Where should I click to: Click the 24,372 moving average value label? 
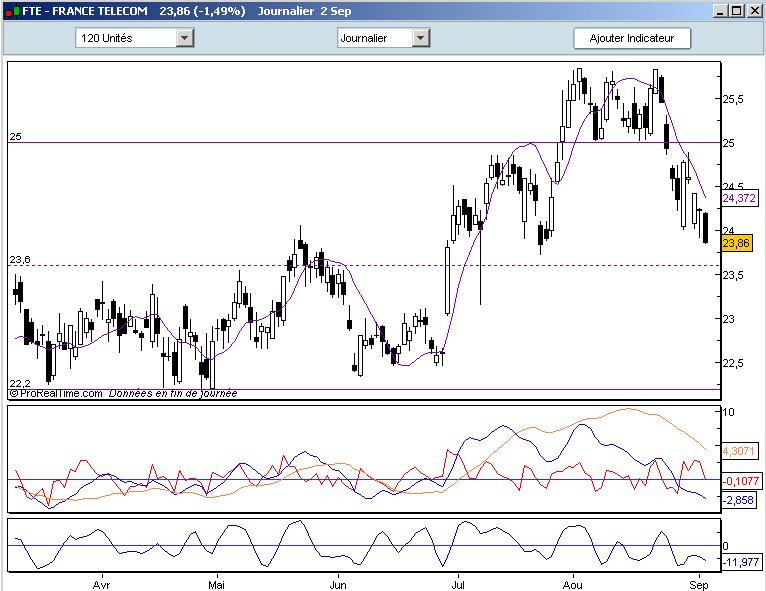point(739,198)
